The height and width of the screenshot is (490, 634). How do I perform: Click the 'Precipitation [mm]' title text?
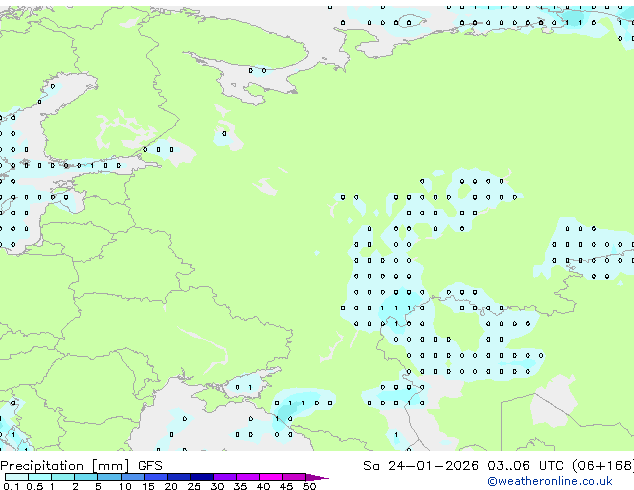pyautogui.click(x=65, y=466)
